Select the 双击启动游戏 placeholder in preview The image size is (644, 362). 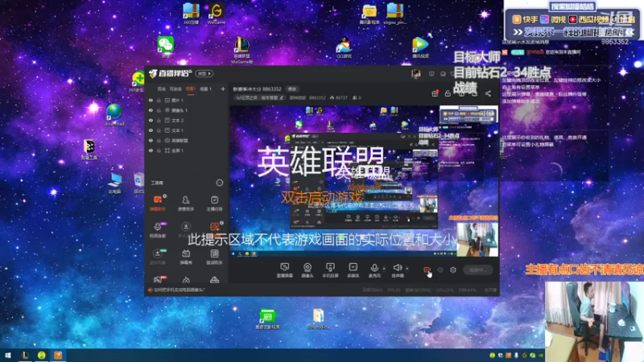pyautogui.click(x=322, y=197)
